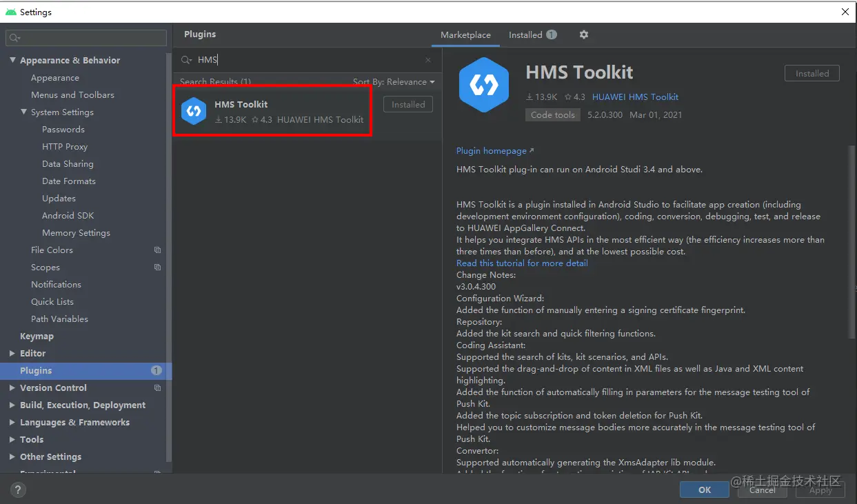Expand the Version Control section
This screenshot has height=504, width=857.
12,387
